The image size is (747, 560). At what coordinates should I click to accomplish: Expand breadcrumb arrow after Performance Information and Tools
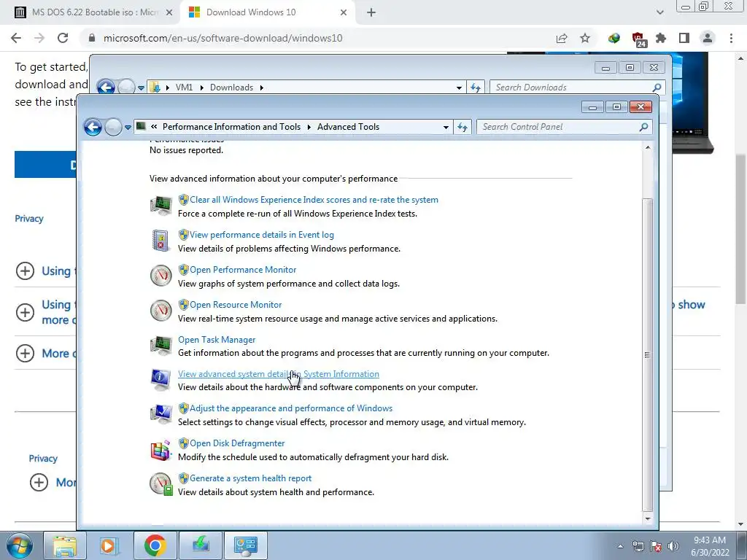pyautogui.click(x=309, y=127)
